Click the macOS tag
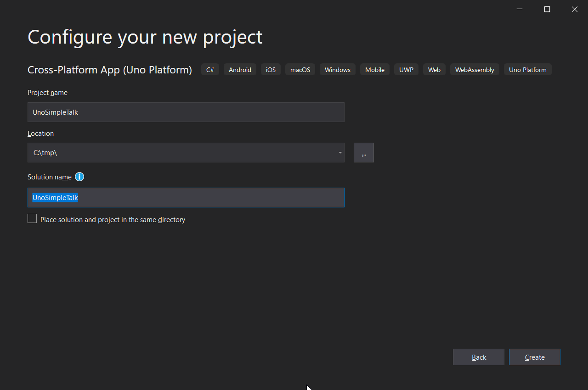The image size is (588, 390). [300, 70]
